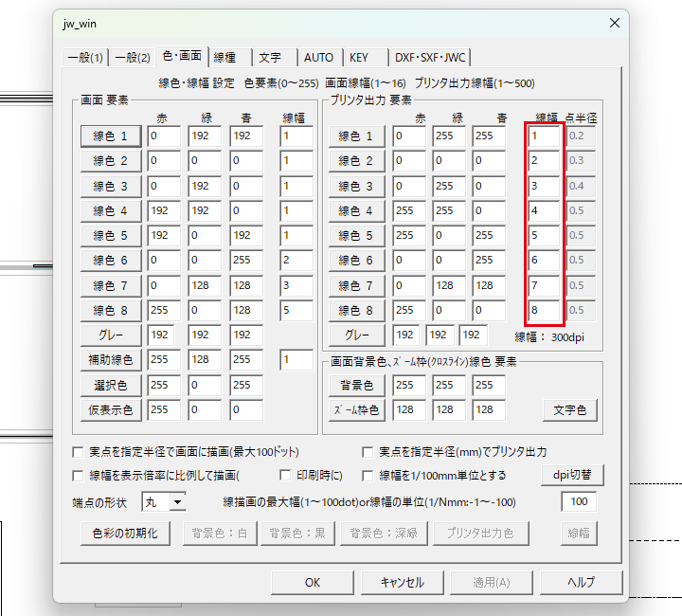This screenshot has height=616, width=682.
Task: Click 背景色 red value field
Action: pyautogui.click(x=409, y=385)
